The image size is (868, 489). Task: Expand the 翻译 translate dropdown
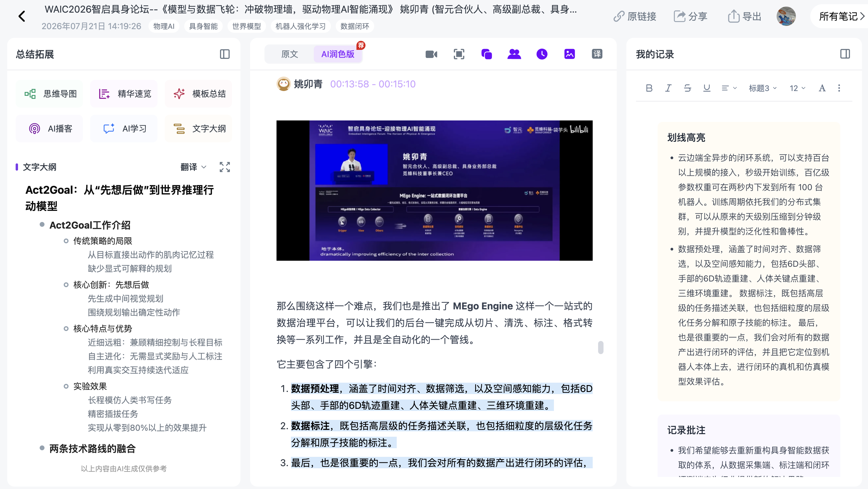pos(194,167)
